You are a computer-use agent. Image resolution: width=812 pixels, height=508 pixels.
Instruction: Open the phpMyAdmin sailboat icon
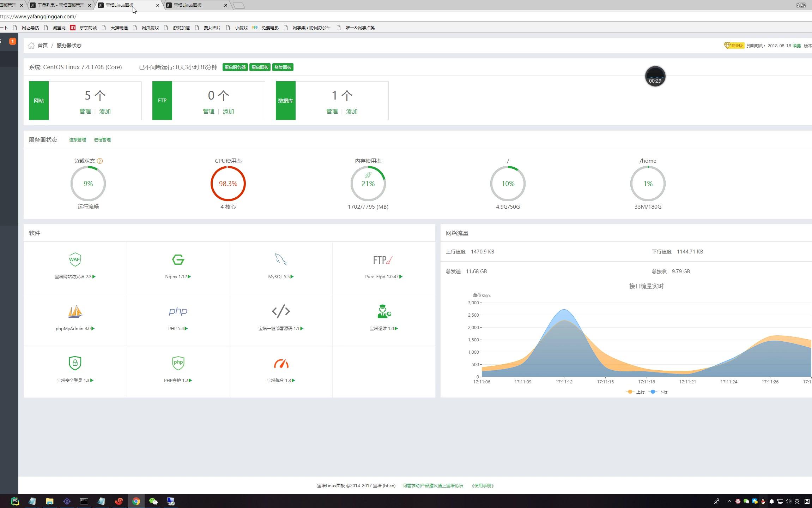point(75,311)
